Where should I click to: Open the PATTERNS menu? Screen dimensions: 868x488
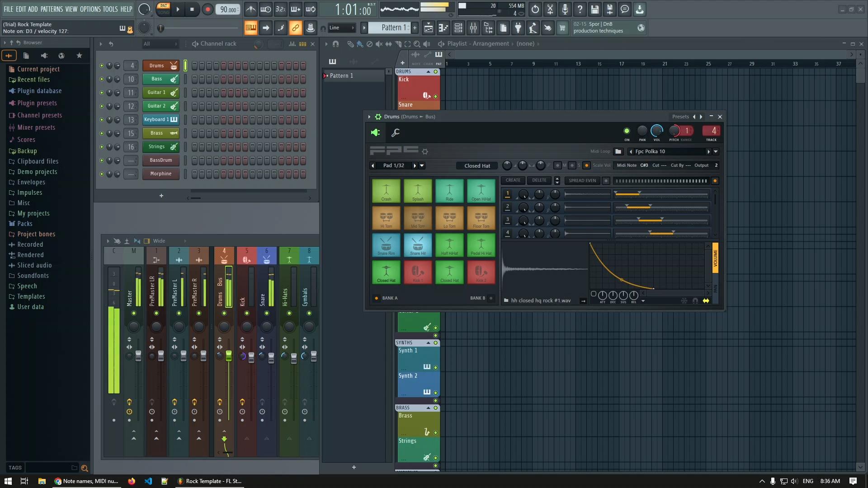[x=52, y=9]
